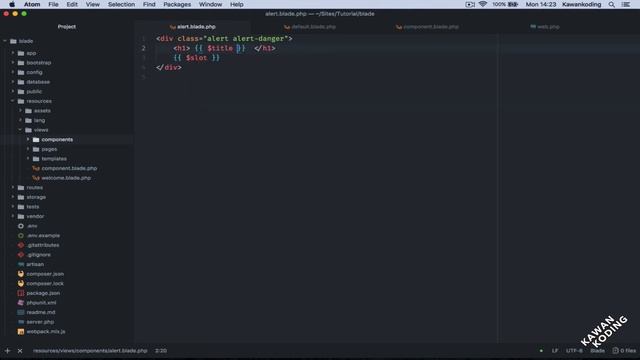Click the phpunit.xml file icon

pyautogui.click(x=21, y=302)
